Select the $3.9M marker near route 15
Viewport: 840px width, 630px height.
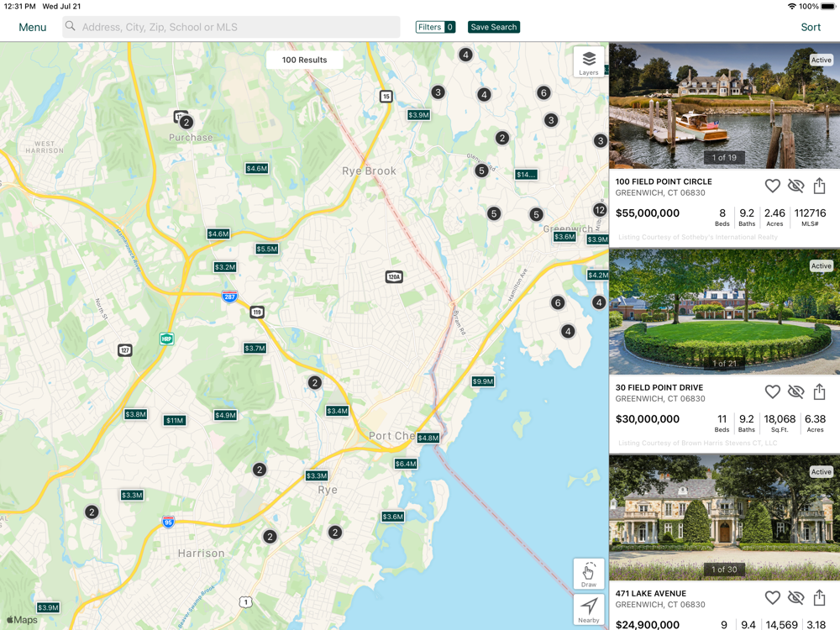[x=418, y=114]
